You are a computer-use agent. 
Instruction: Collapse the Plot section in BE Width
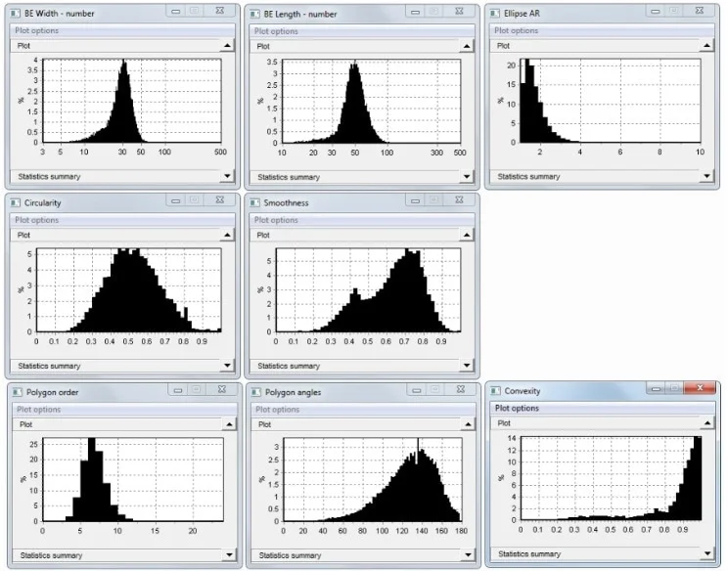pyautogui.click(x=227, y=45)
